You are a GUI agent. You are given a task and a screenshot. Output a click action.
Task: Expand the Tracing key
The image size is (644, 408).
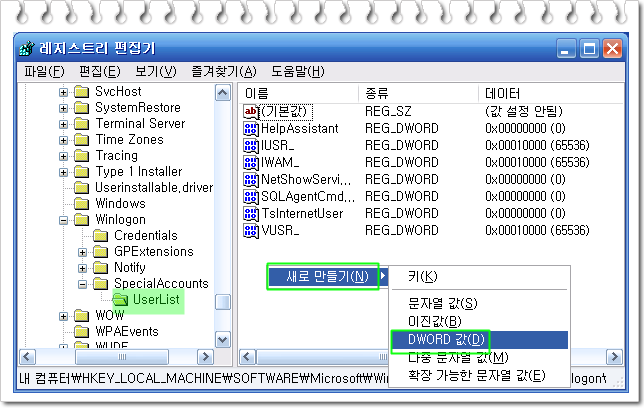[63, 156]
